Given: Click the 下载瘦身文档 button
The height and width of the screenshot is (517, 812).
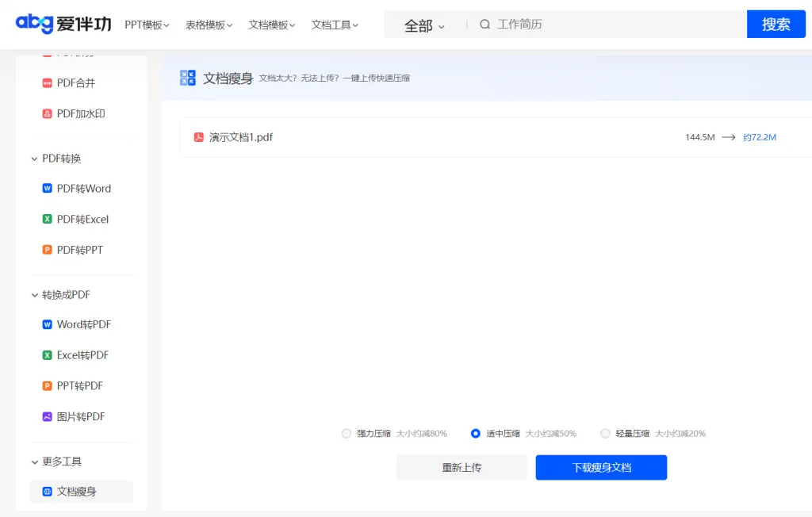Looking at the screenshot, I should click(601, 468).
